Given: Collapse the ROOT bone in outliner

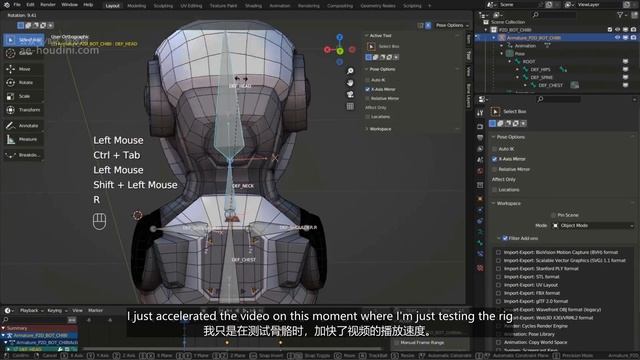Looking at the screenshot, I should (510, 62).
